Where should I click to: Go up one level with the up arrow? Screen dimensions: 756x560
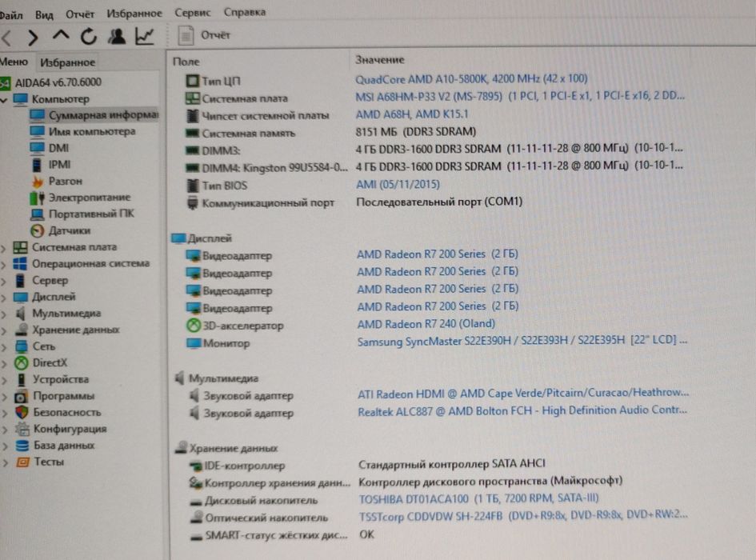coord(61,36)
